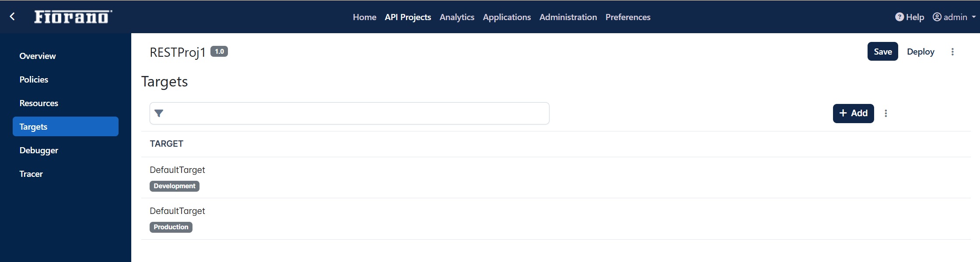Open the DefaultTarget Production row
Image resolution: width=980 pixels, height=262 pixels.
(556, 219)
